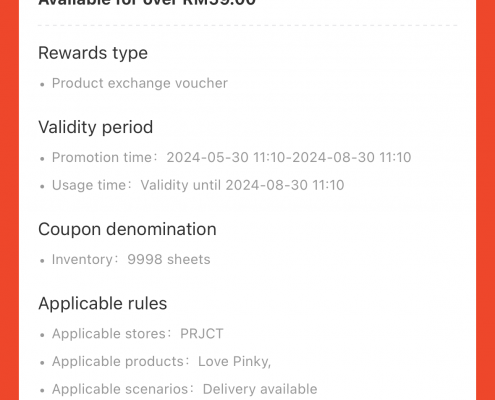This screenshot has height=400, width=495.
Task: Tap the Usage time validity line
Action: click(198, 185)
